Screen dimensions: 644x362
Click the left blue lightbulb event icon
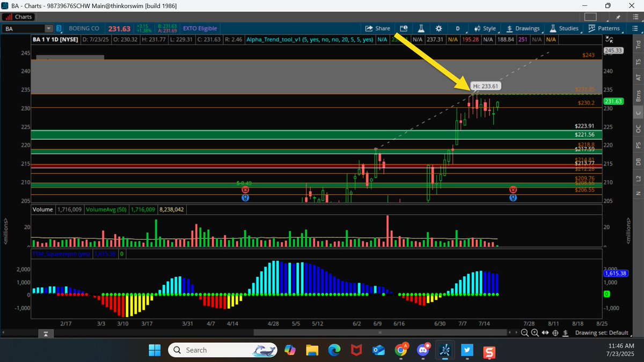click(x=245, y=197)
